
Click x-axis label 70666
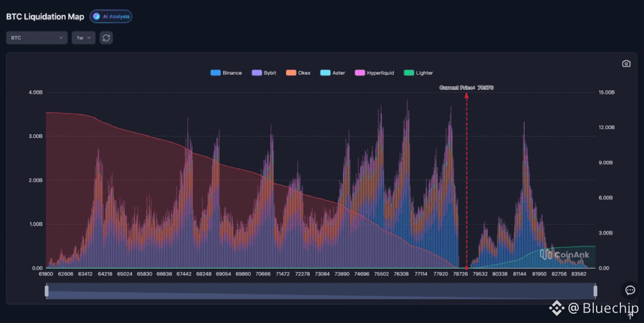[263, 274]
